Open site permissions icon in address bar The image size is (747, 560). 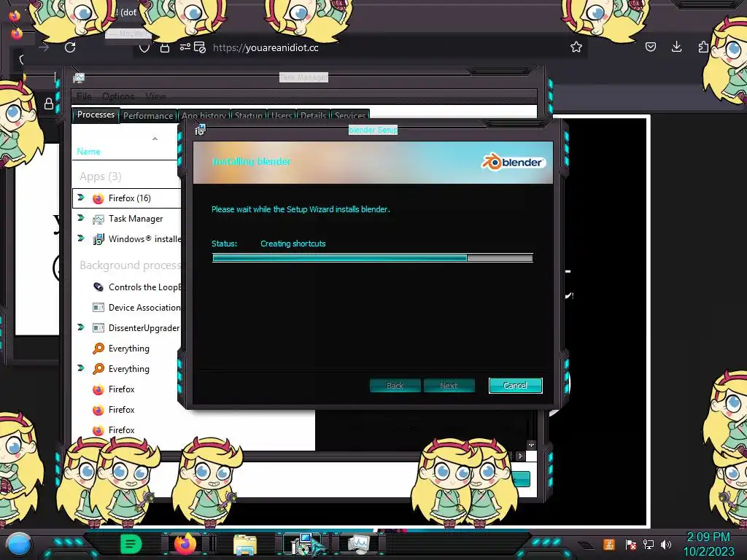point(185,47)
